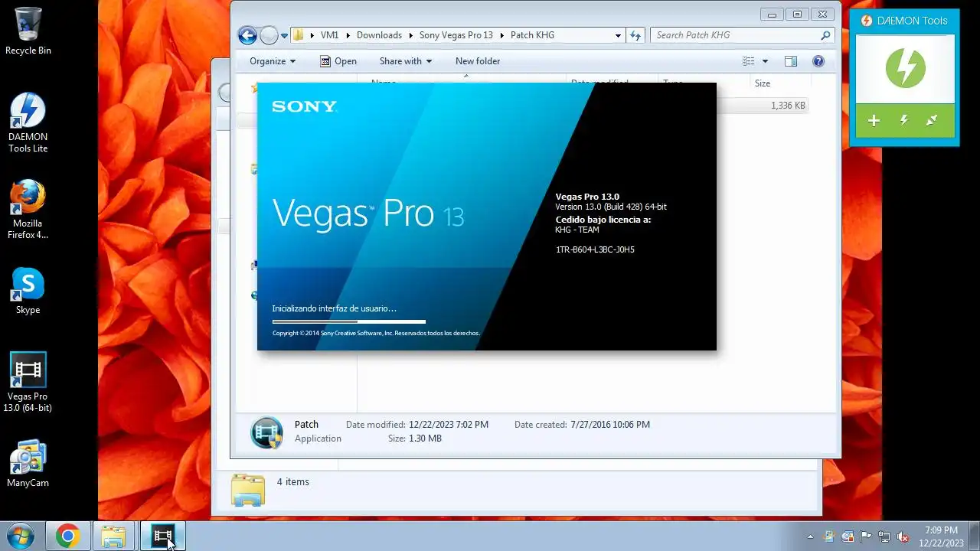This screenshot has height=551, width=980.
Task: Click the muted volume tray icon
Action: click(x=903, y=536)
